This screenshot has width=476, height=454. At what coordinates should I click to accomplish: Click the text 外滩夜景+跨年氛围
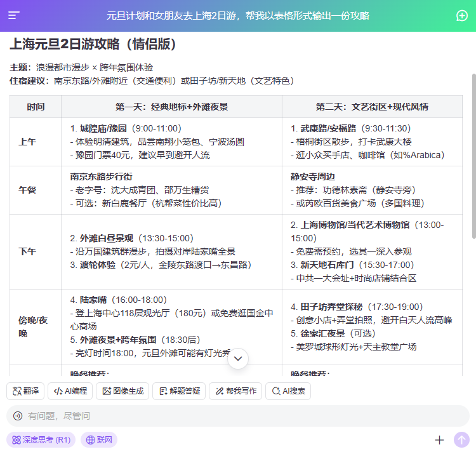point(118,340)
